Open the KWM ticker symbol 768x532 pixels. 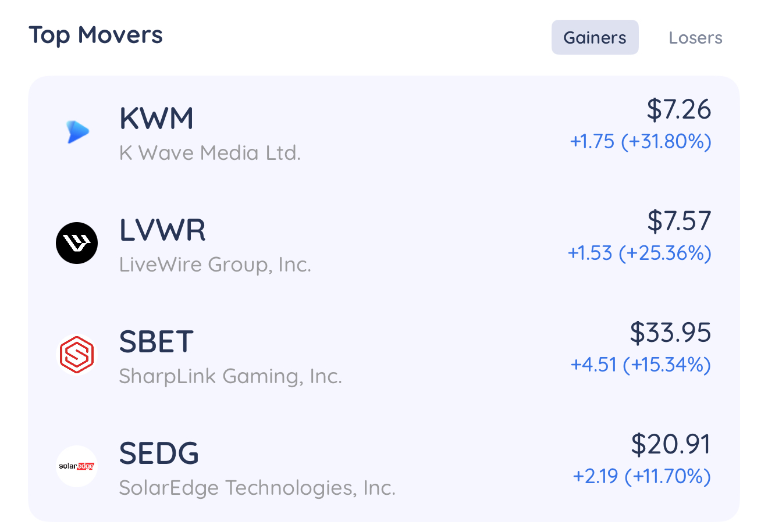[157, 119]
